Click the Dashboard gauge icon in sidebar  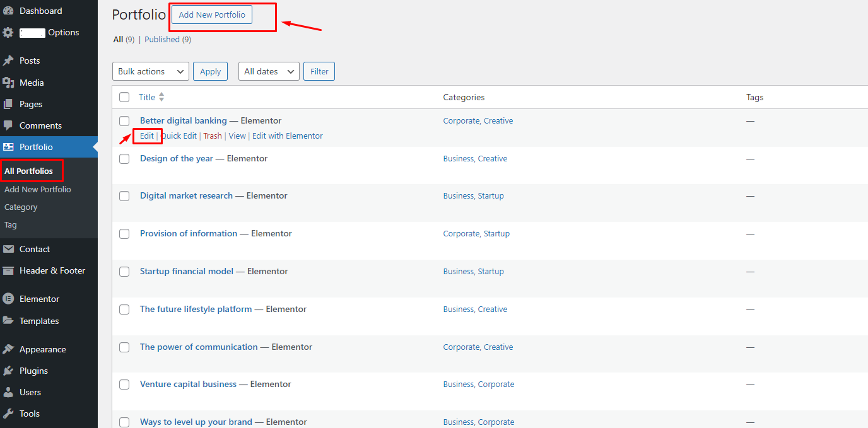coord(8,11)
